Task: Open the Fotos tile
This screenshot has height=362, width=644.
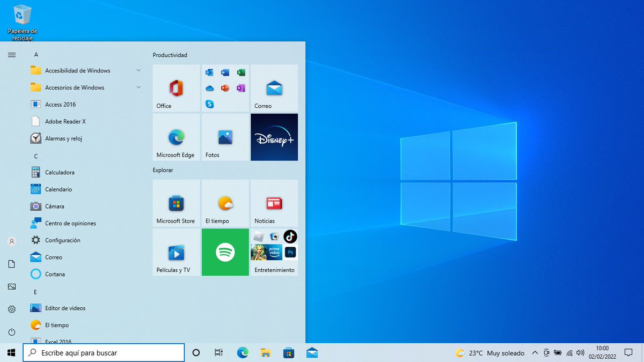Action: (225, 137)
